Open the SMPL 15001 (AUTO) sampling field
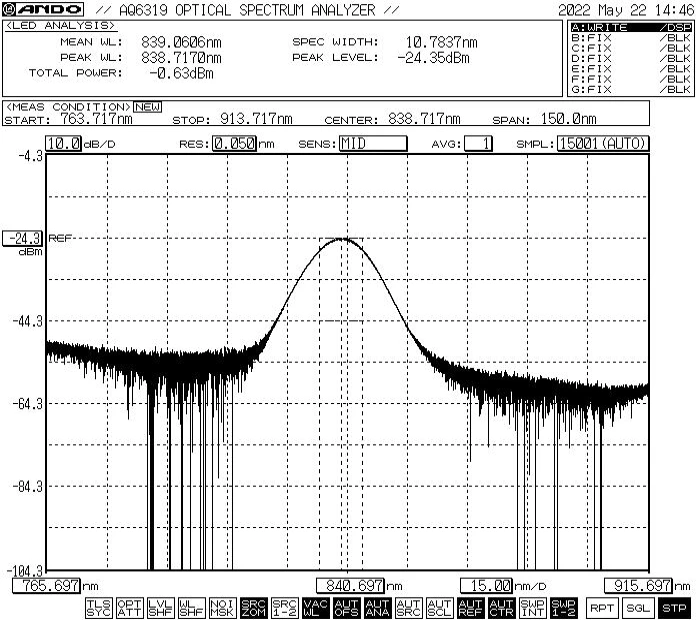The height and width of the screenshot is (620, 700). [603, 144]
